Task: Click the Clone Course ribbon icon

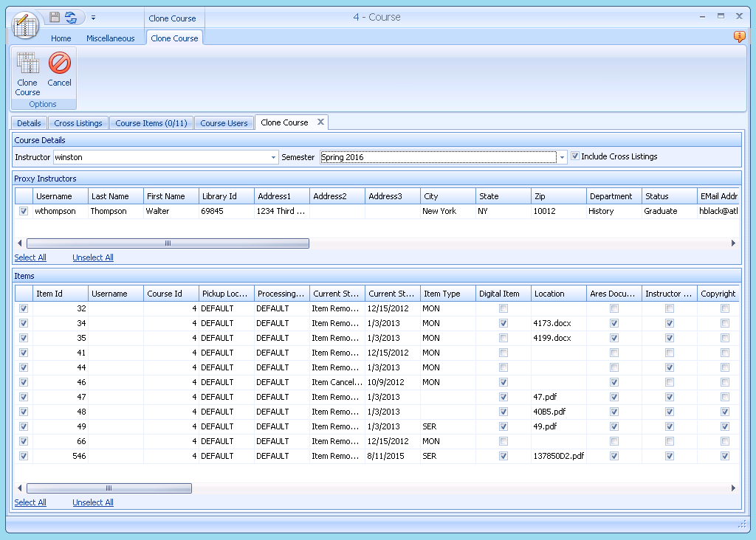Action: click(27, 70)
